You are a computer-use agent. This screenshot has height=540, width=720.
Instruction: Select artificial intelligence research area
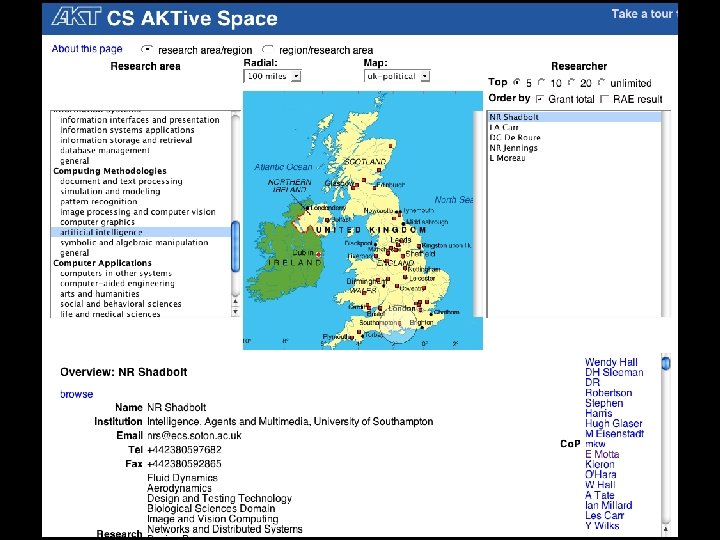pyautogui.click(x=141, y=232)
